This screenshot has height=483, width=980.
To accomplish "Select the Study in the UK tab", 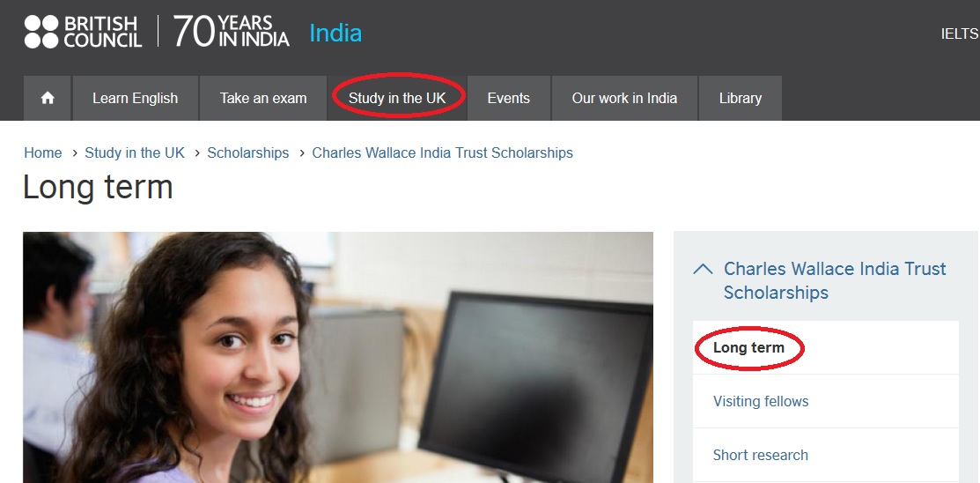I will click(397, 98).
